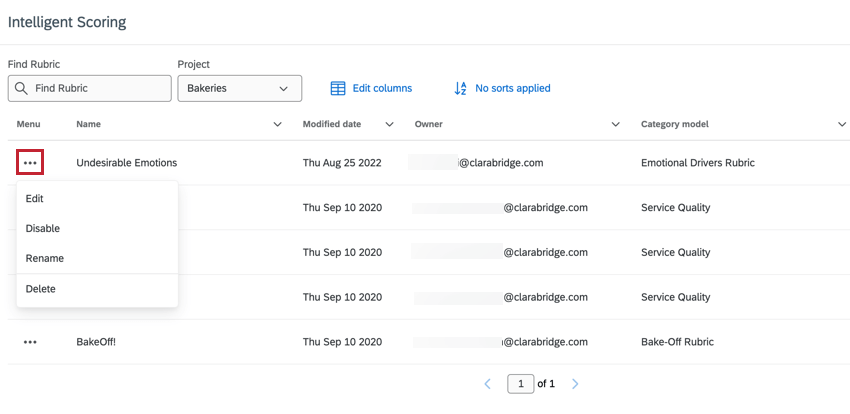Click the A-Z sort icon

[x=460, y=88]
